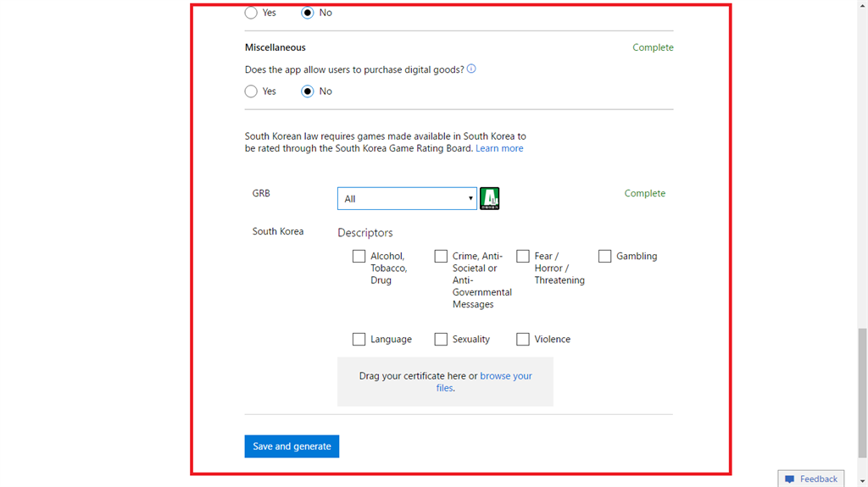868x487 pixels.
Task: Open the GRB rating dropdown
Action: (x=407, y=198)
